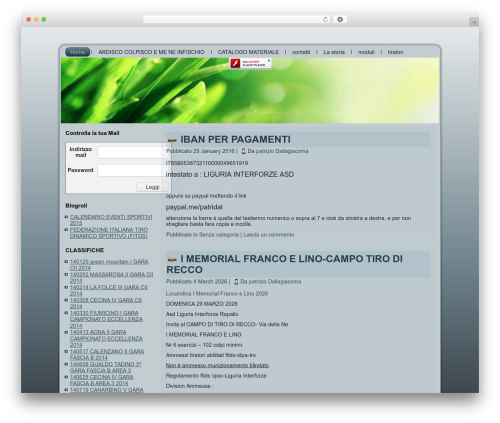Open ARDISCO COLPISCO E ME NE INFISCHIO page
500x423 pixels.
[x=151, y=52]
